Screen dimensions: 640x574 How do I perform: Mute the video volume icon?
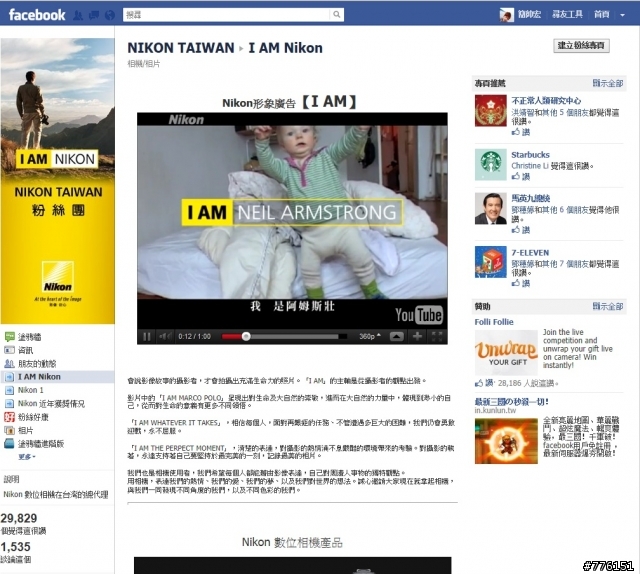[x=165, y=336]
